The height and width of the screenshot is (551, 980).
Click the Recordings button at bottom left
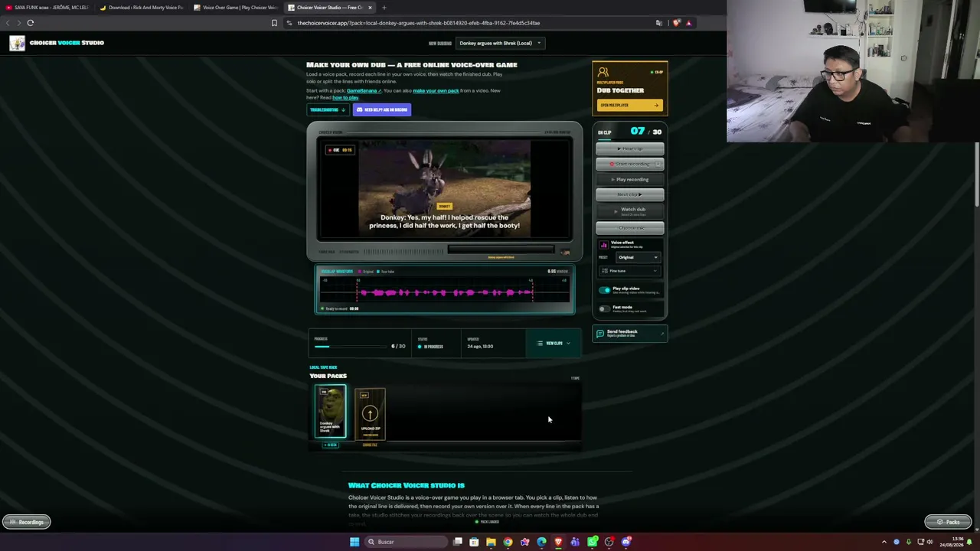[26, 522]
